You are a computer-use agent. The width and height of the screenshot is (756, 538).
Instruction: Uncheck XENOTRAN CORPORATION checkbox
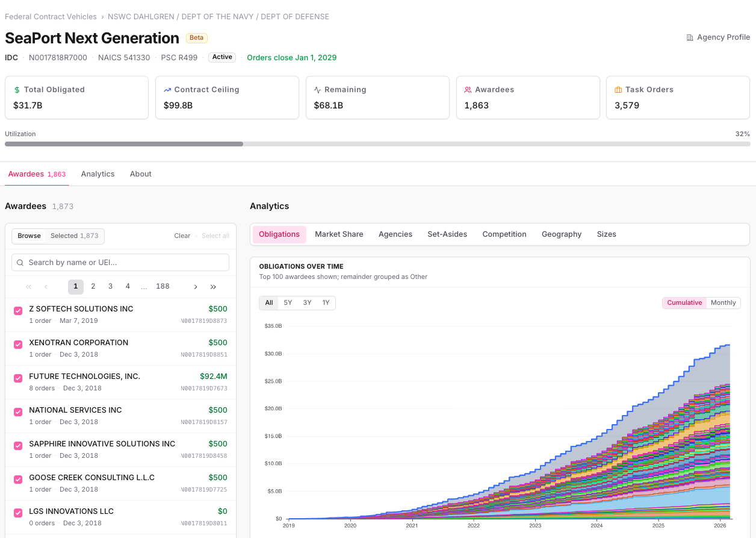coord(18,345)
